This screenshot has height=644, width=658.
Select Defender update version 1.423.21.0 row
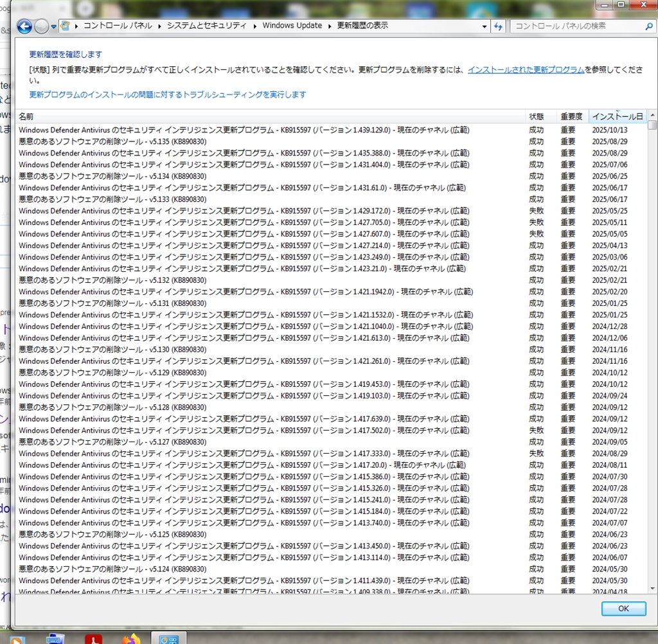[x=332, y=268]
